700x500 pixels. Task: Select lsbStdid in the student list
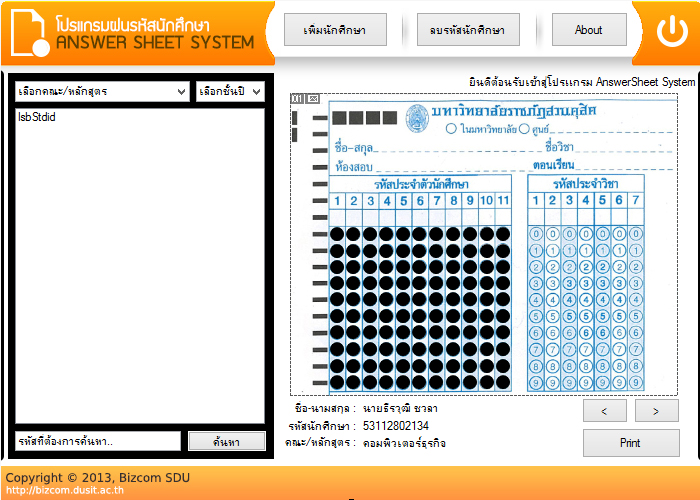[x=37, y=117]
